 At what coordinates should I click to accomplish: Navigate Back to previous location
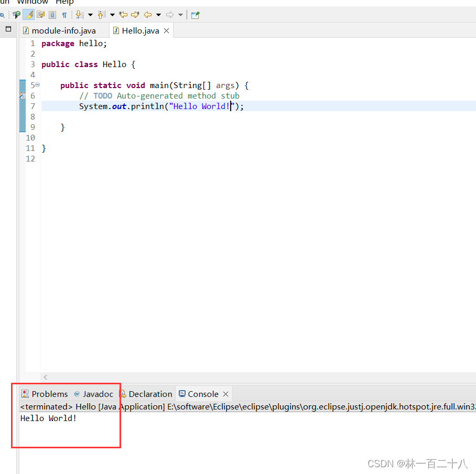(x=148, y=15)
